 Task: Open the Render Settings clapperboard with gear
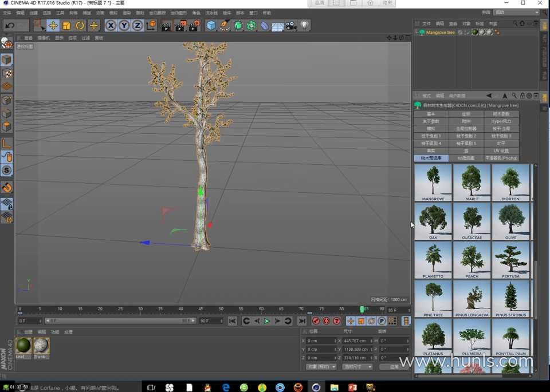194,26
